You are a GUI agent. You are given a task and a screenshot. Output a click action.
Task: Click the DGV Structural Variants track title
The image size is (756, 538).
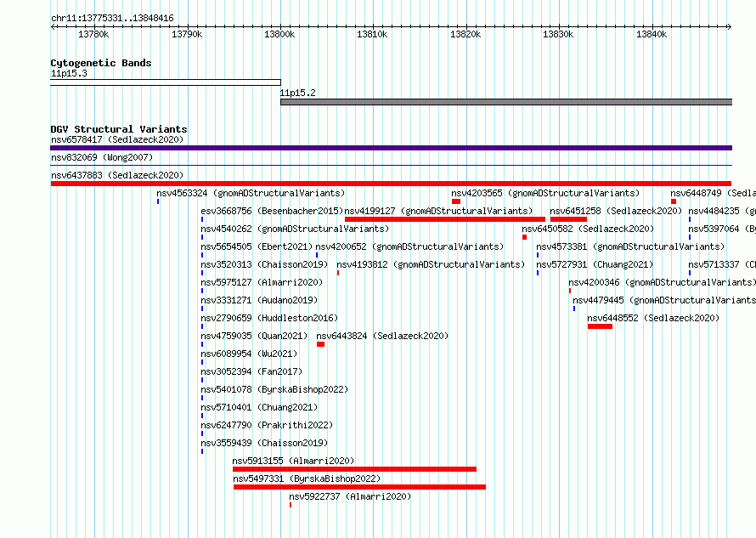coord(119,129)
